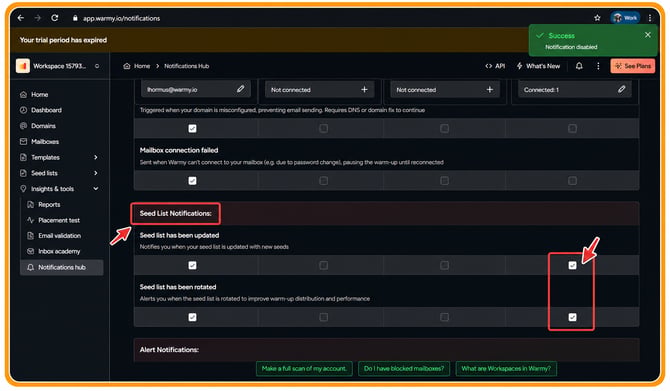This screenshot has height=391, width=670.
Task: Click the notification bell icon in header
Action: (x=579, y=66)
